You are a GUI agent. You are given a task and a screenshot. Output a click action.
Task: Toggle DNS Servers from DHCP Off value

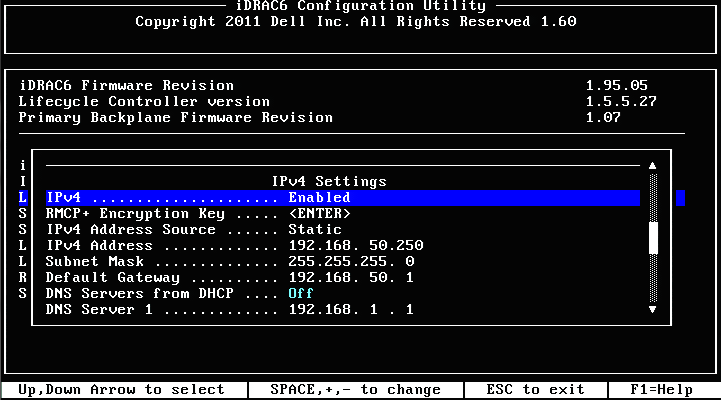(x=301, y=293)
